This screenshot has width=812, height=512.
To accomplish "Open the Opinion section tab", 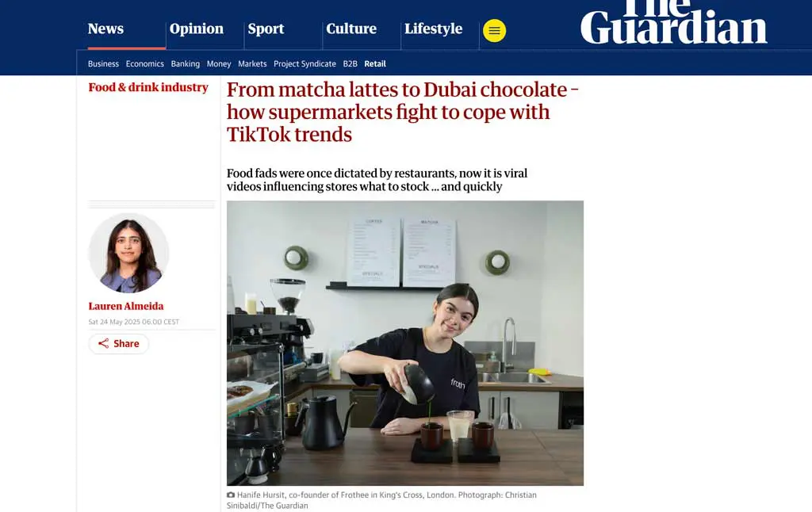I will pyautogui.click(x=197, y=29).
